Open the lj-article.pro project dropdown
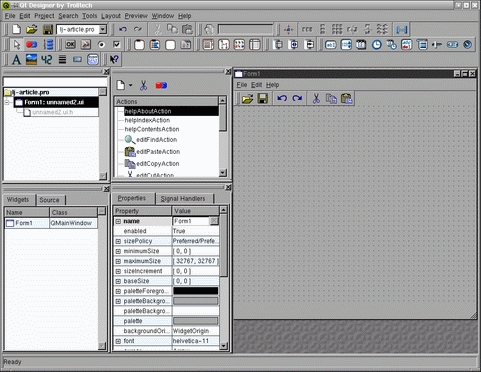This screenshot has height=372, width=481. pos(103,29)
